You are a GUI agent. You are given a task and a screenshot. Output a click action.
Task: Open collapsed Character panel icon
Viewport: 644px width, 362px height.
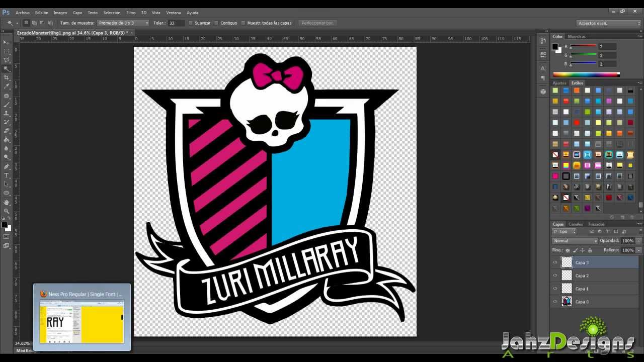pyautogui.click(x=543, y=68)
